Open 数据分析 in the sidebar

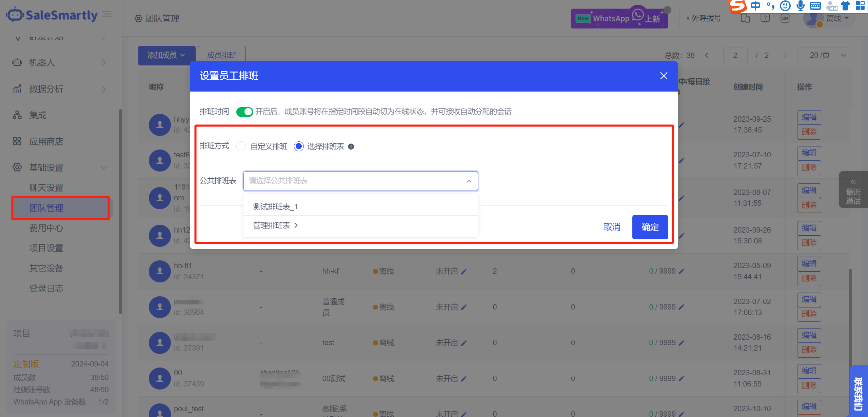click(46, 89)
